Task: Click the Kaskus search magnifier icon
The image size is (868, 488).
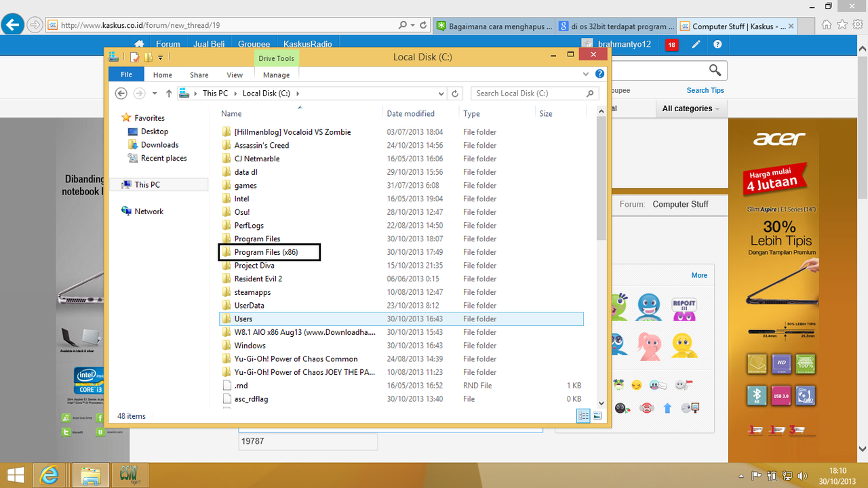Action: tap(715, 70)
